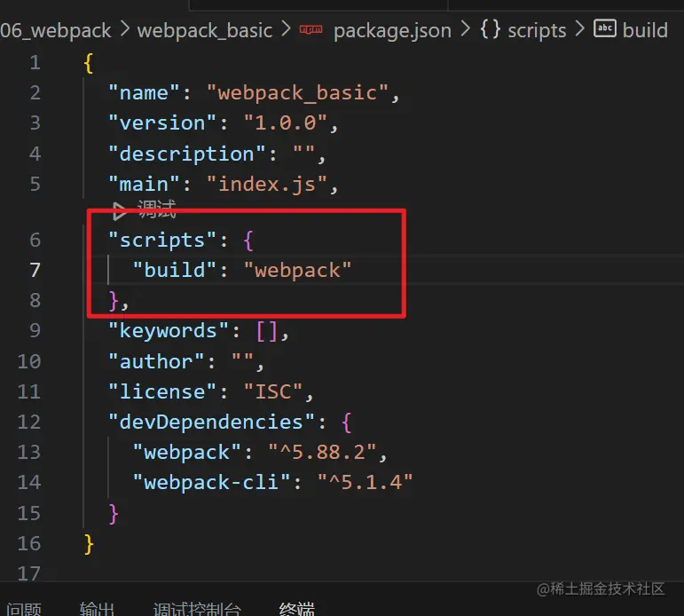Click the "webpack_basic" string value
The image size is (684, 616).
[x=297, y=93]
